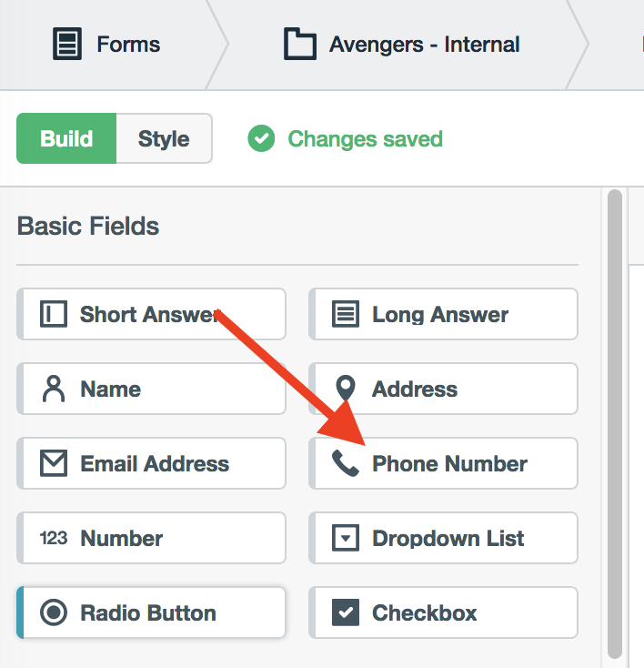Go to Forms breadcrumb link
The height and width of the screenshot is (668, 644).
tap(128, 44)
